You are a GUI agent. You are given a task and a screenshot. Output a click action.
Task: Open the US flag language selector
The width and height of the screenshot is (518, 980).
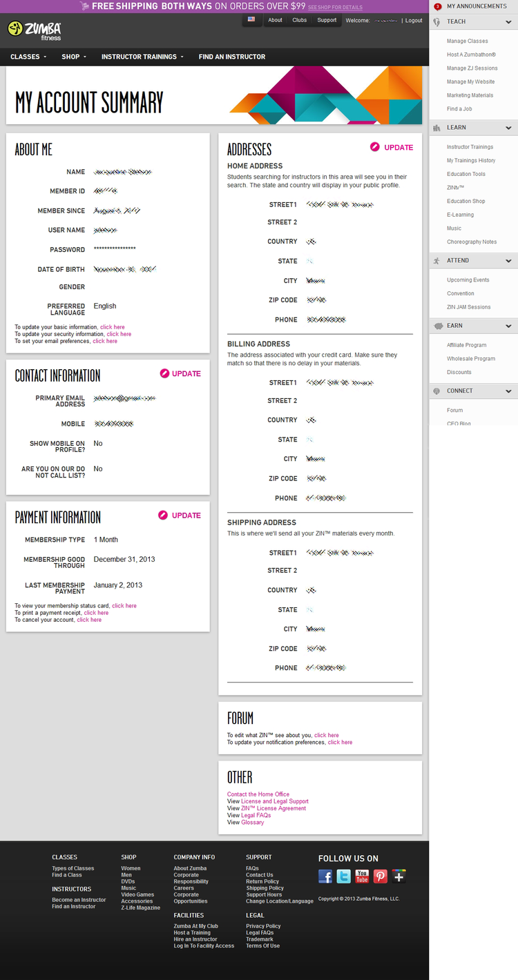click(x=251, y=19)
